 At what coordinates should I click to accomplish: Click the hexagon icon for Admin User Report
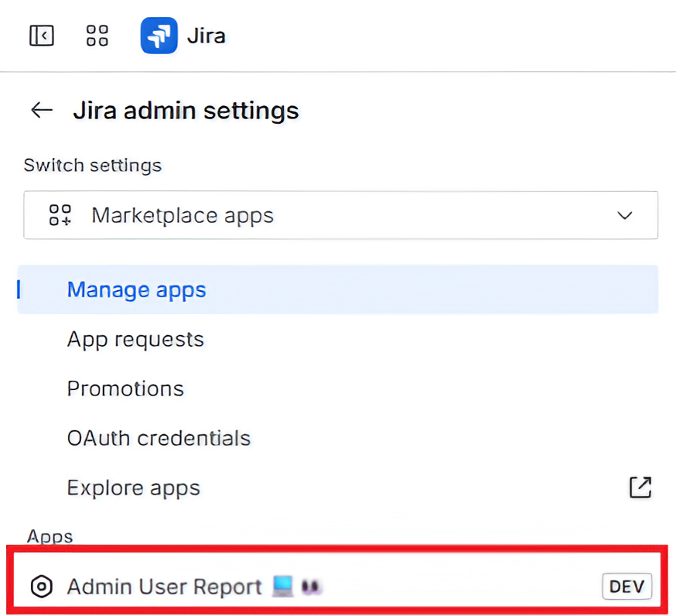[42, 587]
